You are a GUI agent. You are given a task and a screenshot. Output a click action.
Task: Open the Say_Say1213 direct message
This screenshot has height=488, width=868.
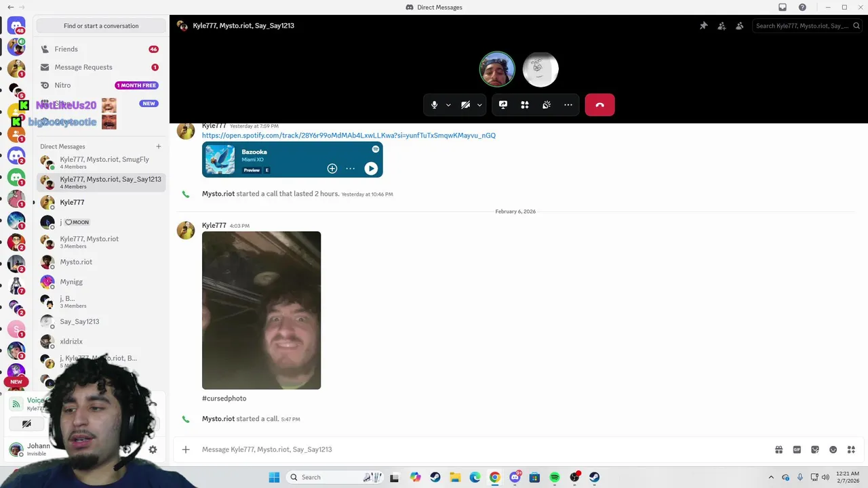coord(101,322)
